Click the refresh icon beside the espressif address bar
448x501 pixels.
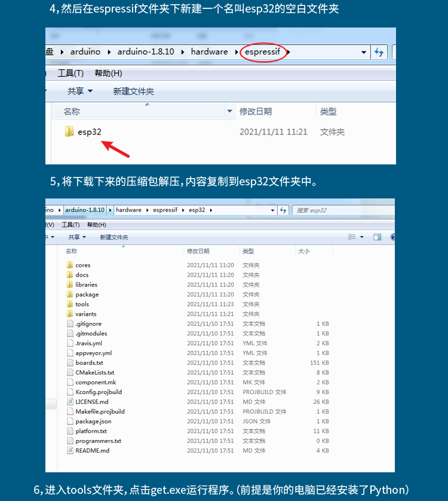point(379,52)
